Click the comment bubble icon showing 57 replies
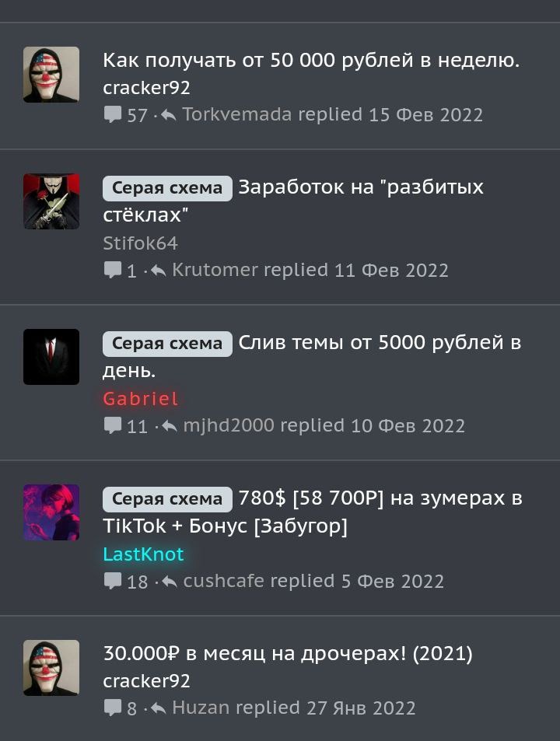Screen dimensions: 560x741 pos(113,115)
